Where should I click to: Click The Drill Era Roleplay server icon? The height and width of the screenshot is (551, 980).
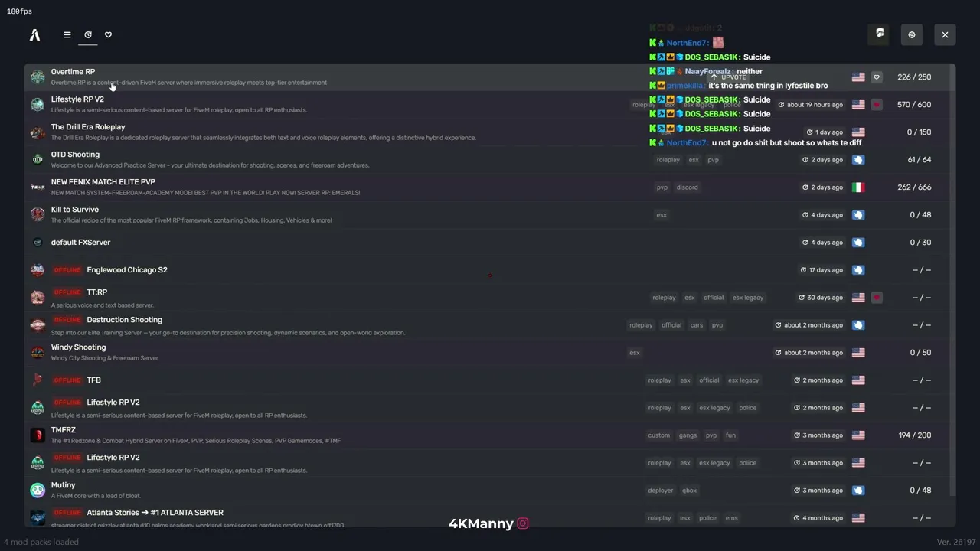(38, 132)
